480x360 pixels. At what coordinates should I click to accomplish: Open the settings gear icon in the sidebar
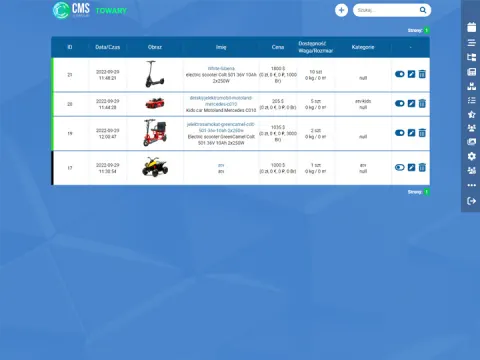click(x=471, y=156)
